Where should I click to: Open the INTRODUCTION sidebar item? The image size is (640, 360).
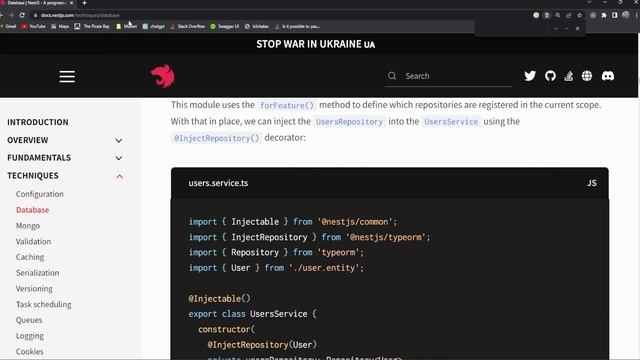[x=38, y=122]
